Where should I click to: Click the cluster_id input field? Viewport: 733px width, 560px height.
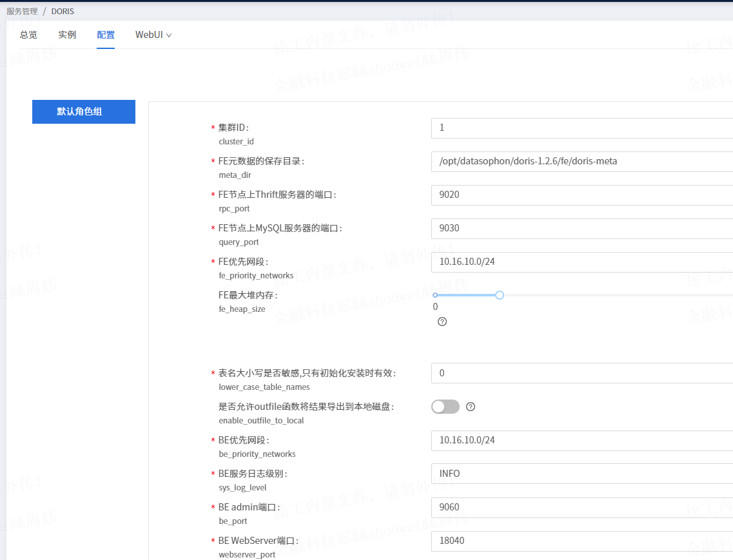[x=582, y=128]
